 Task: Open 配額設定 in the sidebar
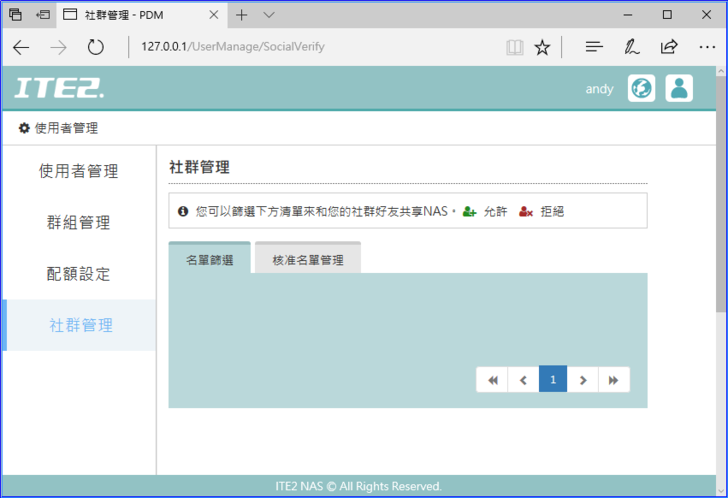tap(78, 273)
